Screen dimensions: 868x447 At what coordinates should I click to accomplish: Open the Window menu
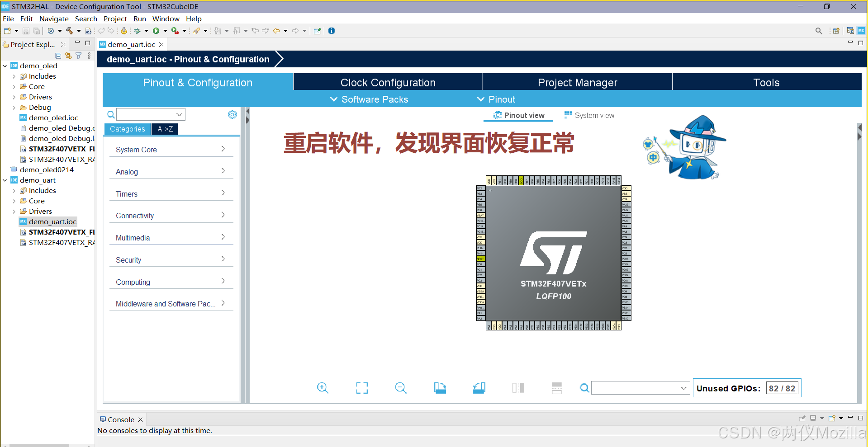[166, 19]
